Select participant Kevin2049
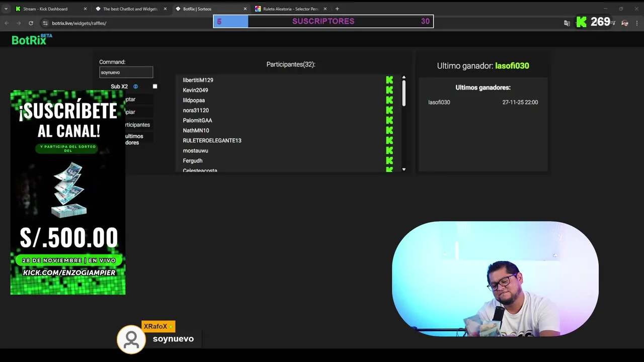This screenshot has height=362, width=644. click(x=195, y=90)
